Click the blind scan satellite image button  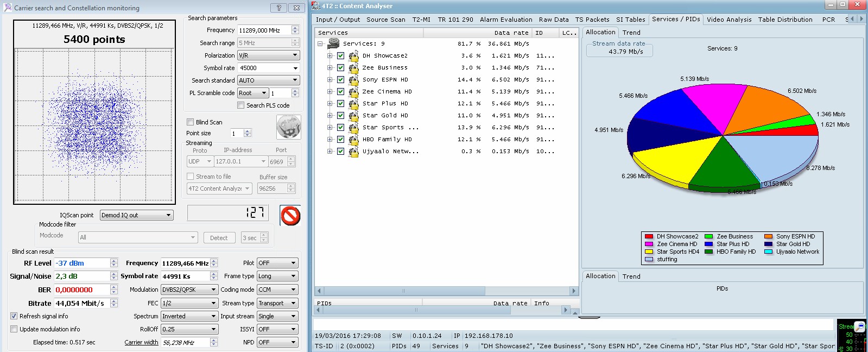(288, 127)
